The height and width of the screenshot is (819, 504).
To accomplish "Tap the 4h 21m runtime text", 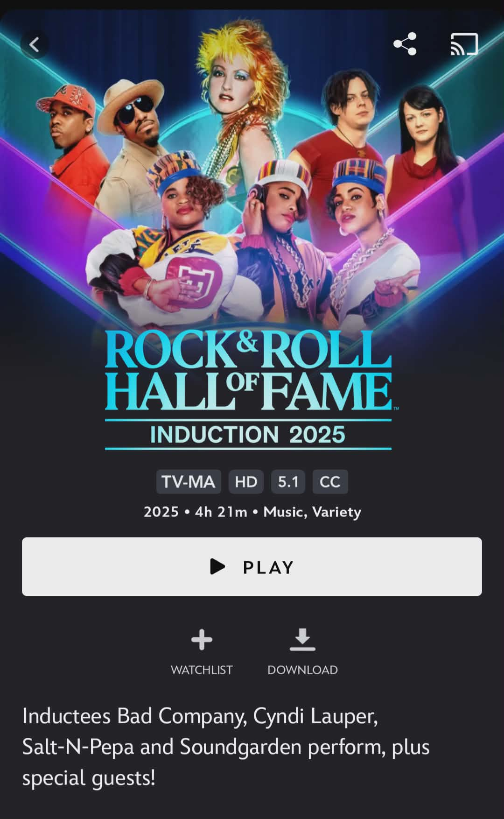I will coord(221,512).
